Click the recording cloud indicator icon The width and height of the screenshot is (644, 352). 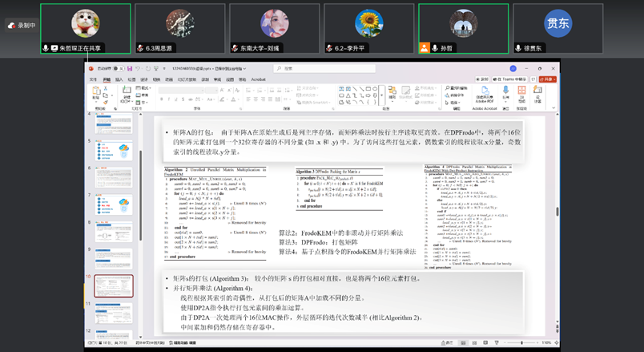(11, 26)
